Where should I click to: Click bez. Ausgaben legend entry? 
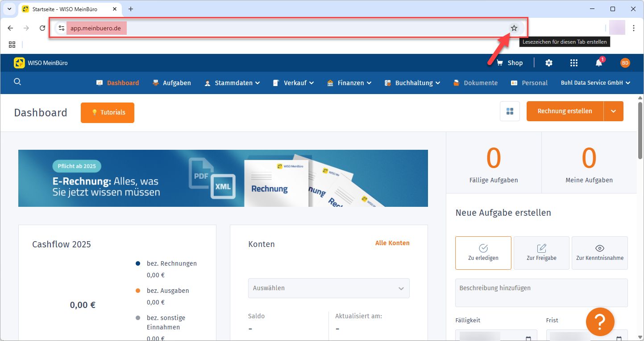coord(162,291)
